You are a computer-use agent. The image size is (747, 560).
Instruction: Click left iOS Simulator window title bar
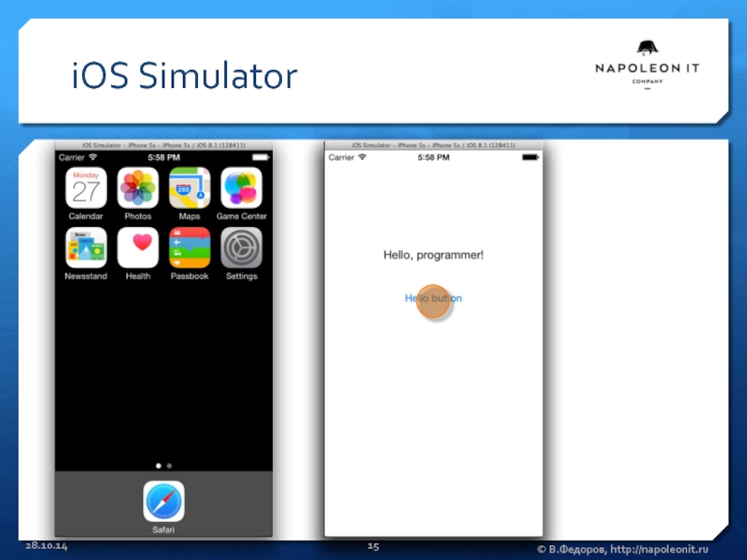coord(164,146)
